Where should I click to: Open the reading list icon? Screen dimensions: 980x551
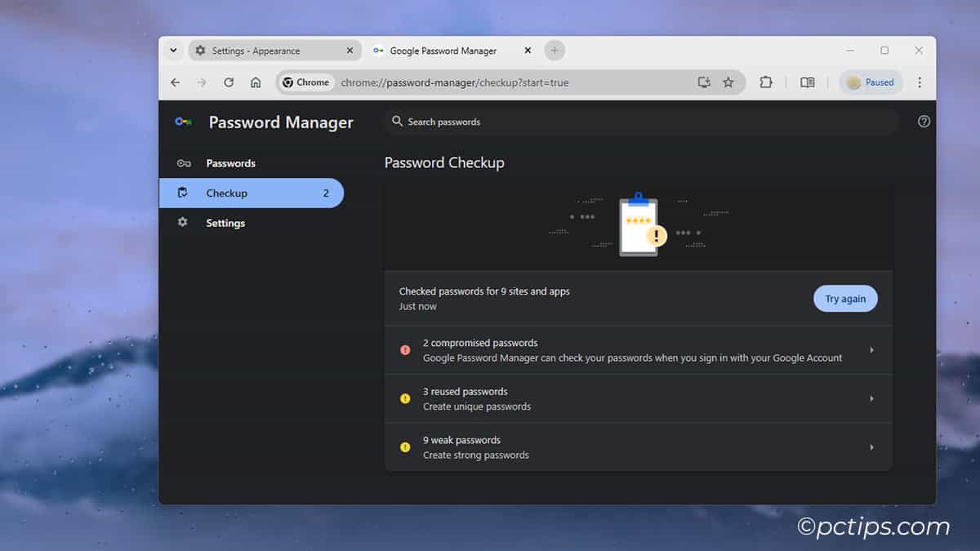pyautogui.click(x=807, y=82)
